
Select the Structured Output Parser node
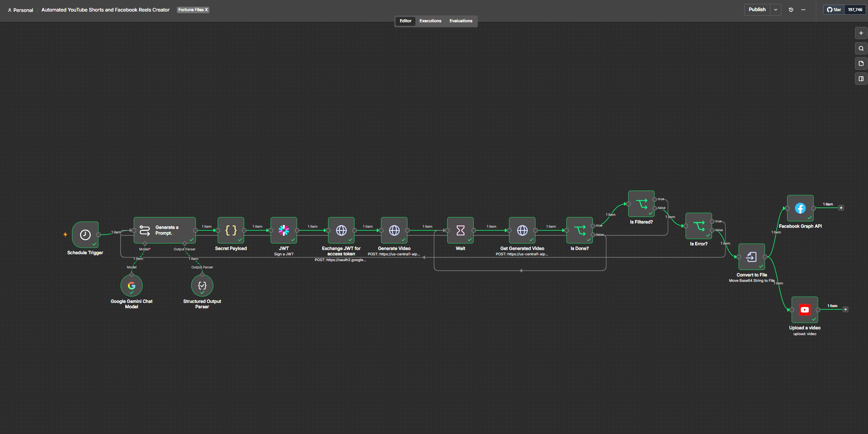click(202, 286)
